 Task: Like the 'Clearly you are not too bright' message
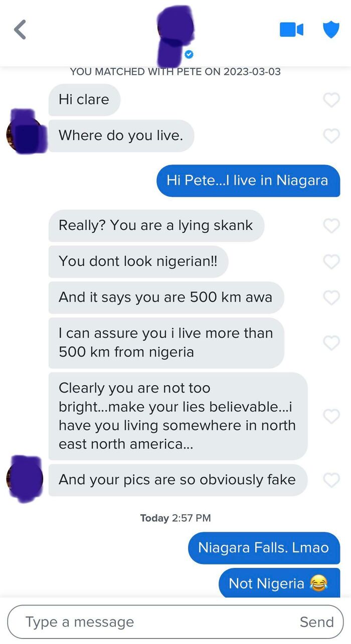tap(331, 416)
